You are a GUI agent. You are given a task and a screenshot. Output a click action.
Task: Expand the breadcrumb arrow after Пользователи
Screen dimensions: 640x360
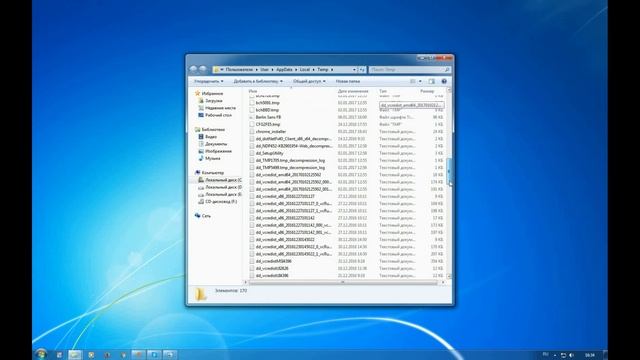click(x=257, y=70)
